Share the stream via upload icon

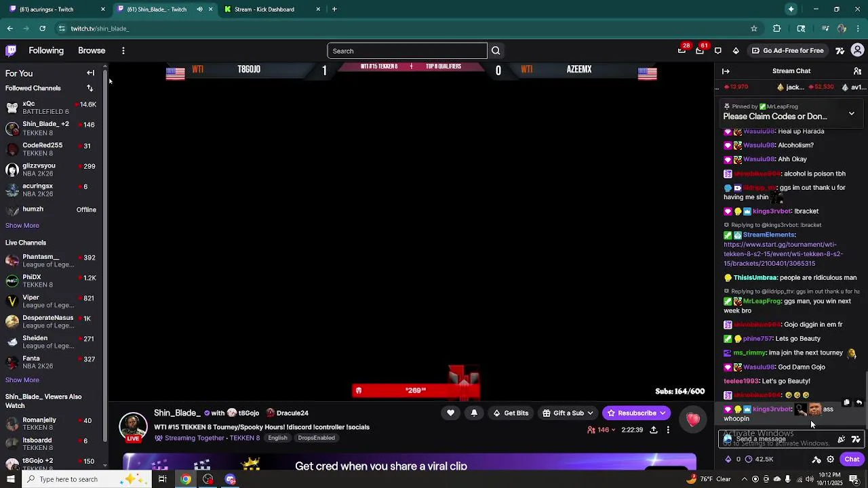click(x=654, y=430)
